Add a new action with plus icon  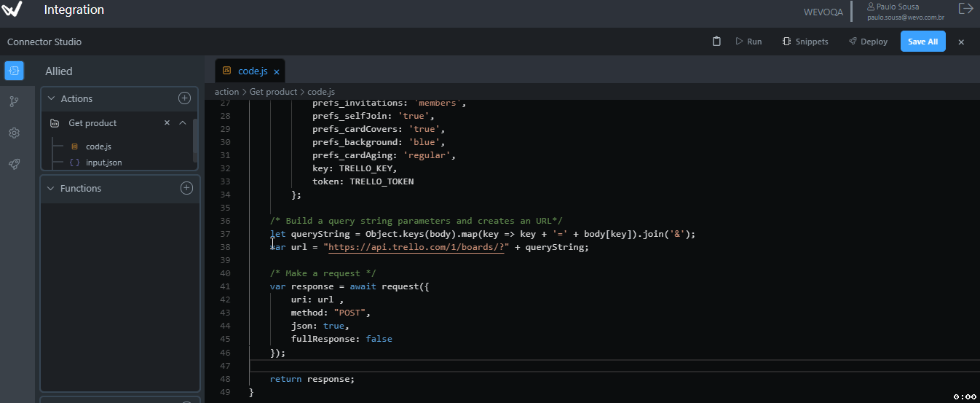point(184,98)
